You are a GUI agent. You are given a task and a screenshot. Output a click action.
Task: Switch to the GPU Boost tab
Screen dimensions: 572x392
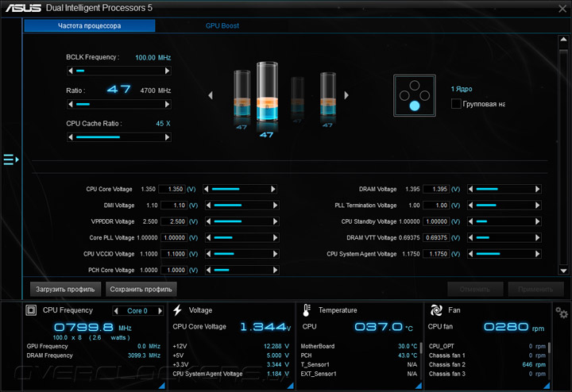[x=222, y=26]
